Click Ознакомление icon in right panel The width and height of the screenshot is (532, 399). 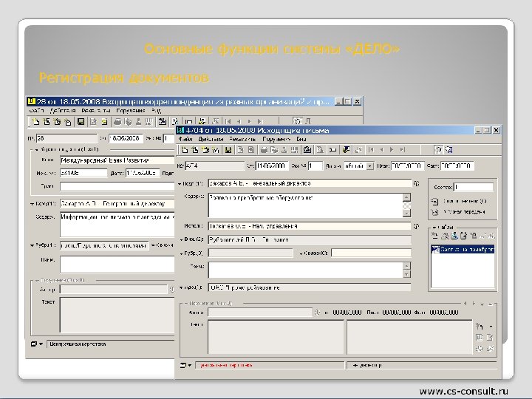[x=434, y=201]
